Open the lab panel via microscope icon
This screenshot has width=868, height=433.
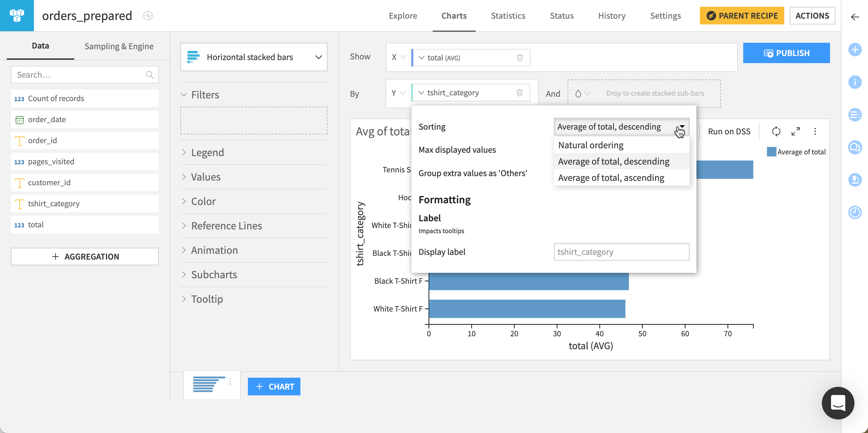pos(855,180)
